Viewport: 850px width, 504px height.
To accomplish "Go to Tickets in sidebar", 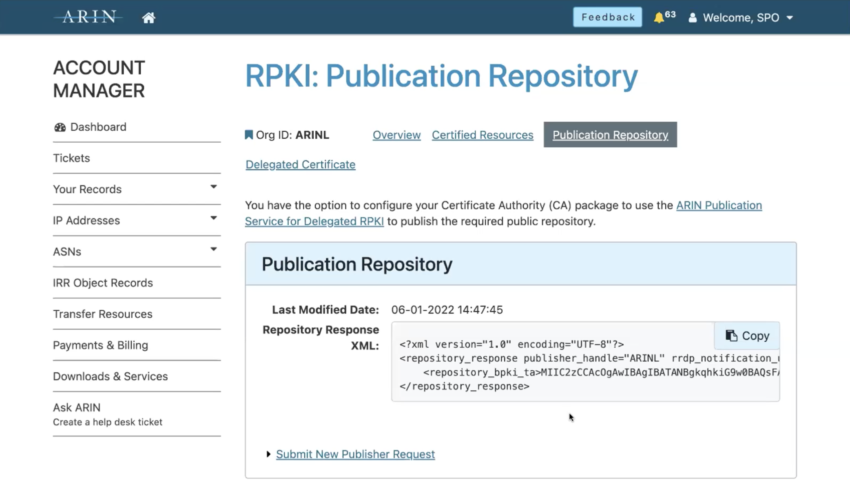I will pyautogui.click(x=71, y=158).
